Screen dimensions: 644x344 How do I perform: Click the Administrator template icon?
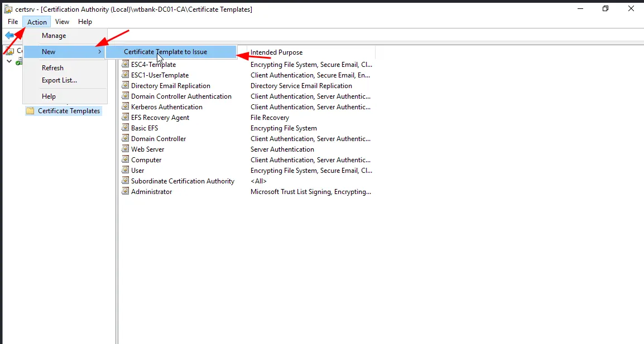point(126,192)
